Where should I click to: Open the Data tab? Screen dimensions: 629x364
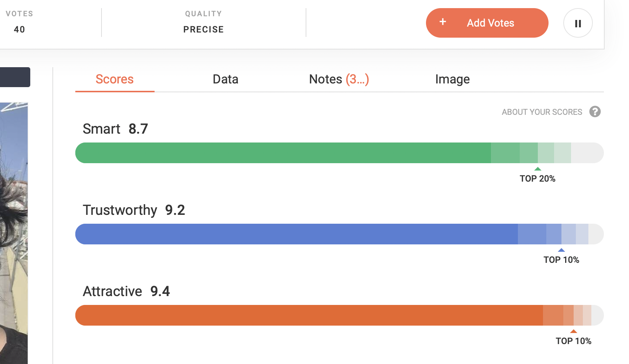(x=226, y=79)
